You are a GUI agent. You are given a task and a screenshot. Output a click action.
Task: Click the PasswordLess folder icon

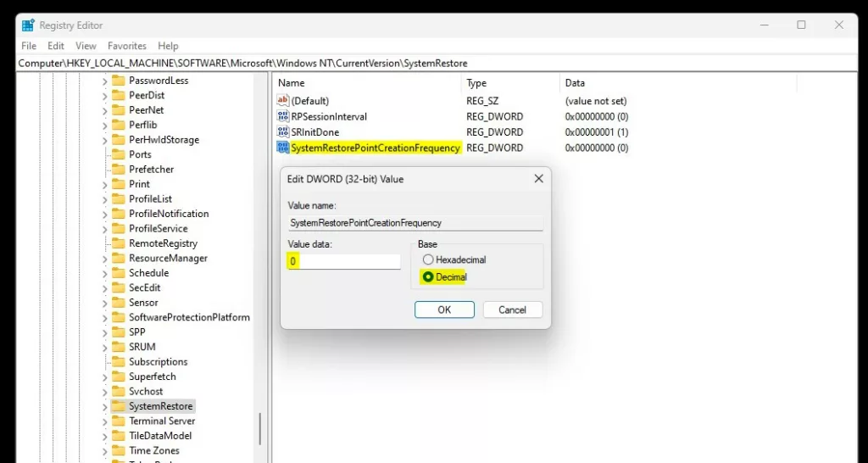[119, 81]
